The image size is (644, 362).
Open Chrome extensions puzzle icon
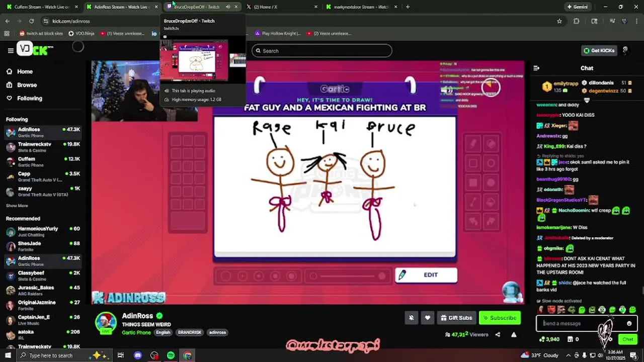click(x=577, y=21)
